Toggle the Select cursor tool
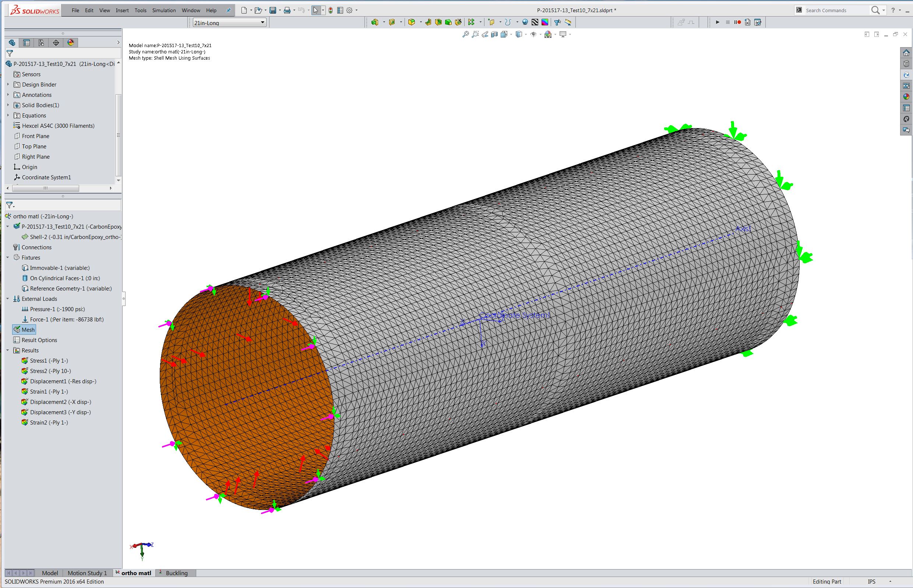Image resolution: width=913 pixels, height=588 pixels. pyautogui.click(x=315, y=10)
